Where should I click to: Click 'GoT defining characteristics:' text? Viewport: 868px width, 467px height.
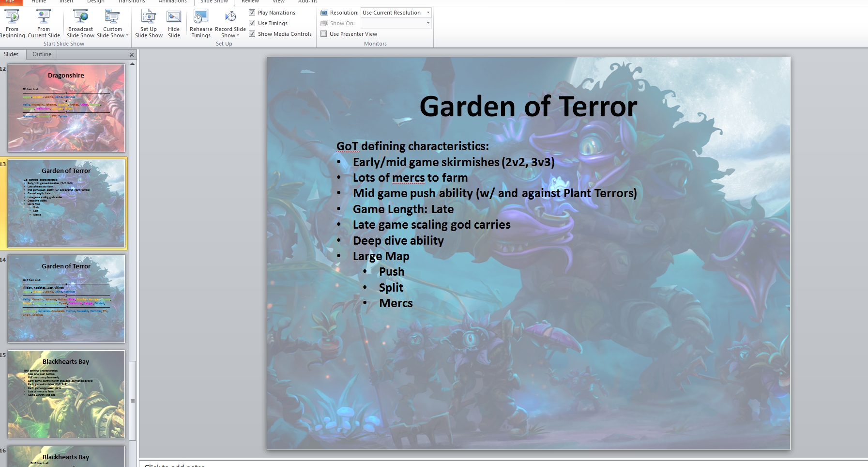click(x=412, y=146)
